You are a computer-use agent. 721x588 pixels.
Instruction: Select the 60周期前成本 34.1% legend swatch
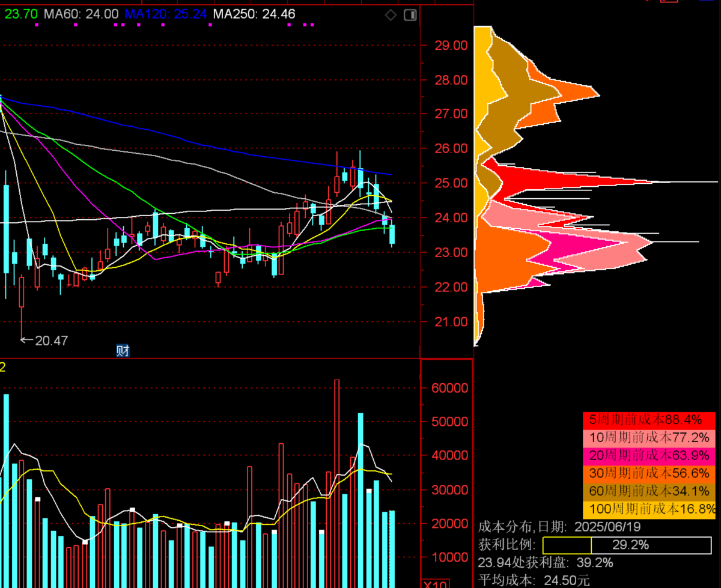pos(650,491)
